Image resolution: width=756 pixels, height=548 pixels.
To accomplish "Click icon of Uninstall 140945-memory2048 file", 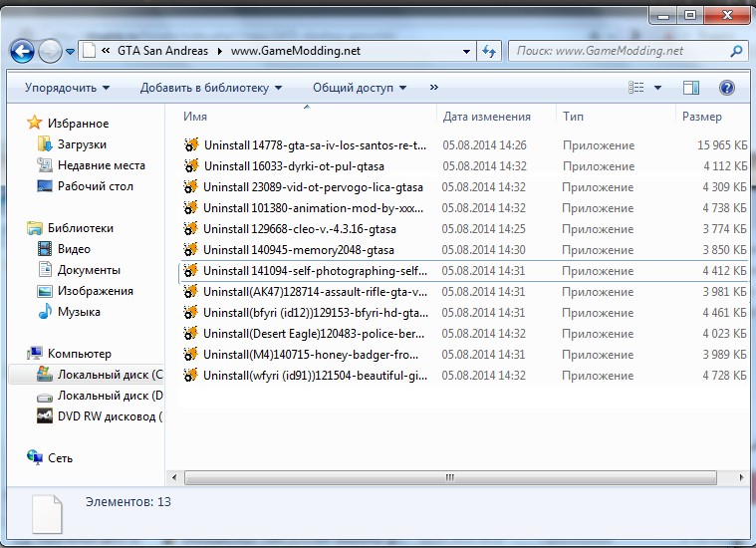I will [191, 249].
